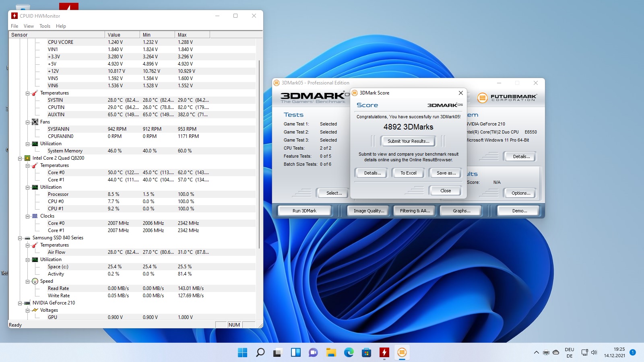Open Graphs... in 3DMark05
644x362 pixels.
[x=461, y=211]
